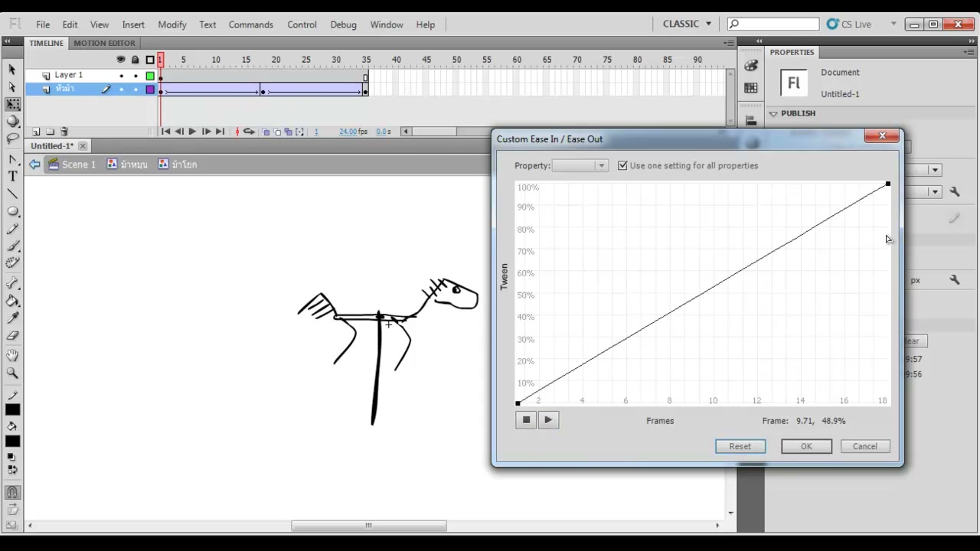Select the Hand tool

(12, 355)
